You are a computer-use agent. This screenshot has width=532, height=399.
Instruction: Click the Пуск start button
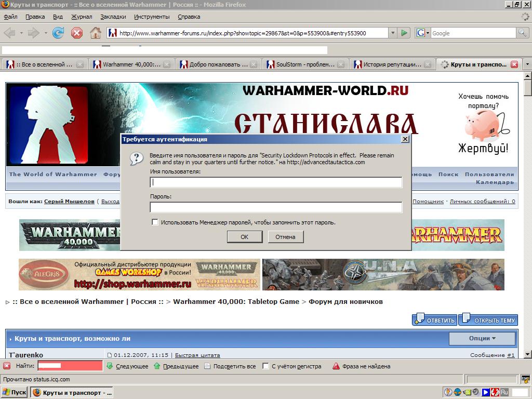coord(14,392)
